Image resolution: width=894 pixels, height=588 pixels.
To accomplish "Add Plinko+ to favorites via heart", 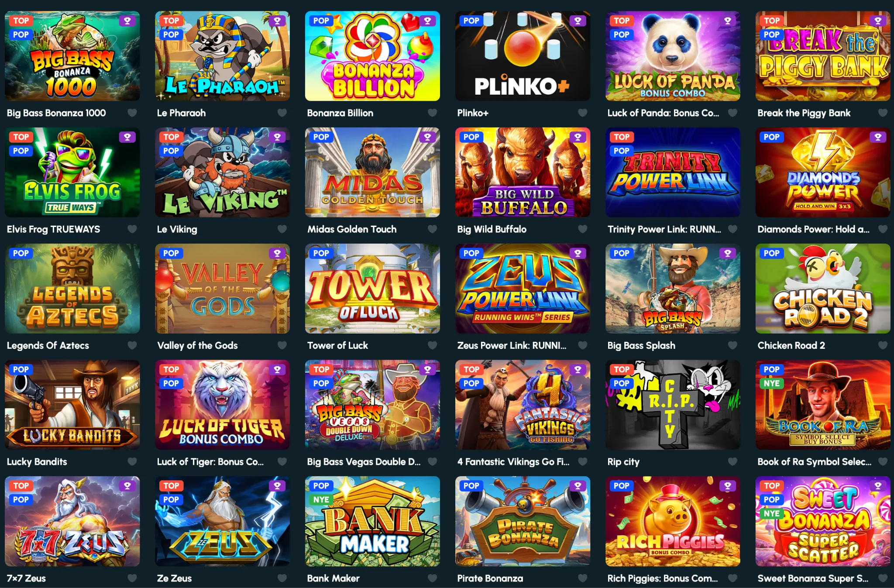I will (583, 113).
